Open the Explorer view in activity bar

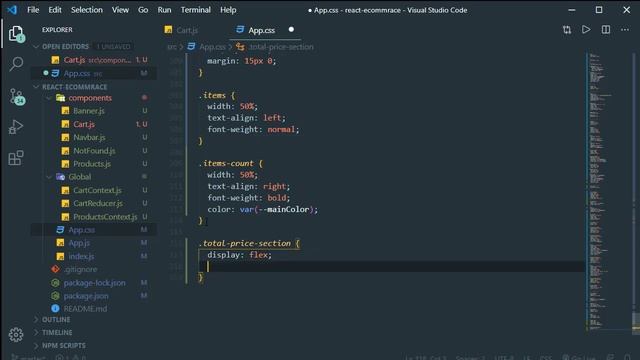coord(16,34)
